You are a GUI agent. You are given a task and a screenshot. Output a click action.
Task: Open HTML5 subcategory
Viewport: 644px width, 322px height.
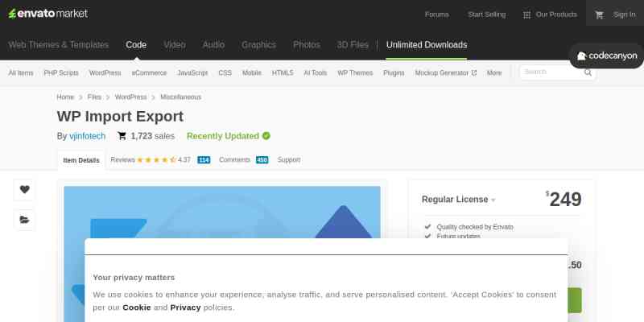pos(283,72)
